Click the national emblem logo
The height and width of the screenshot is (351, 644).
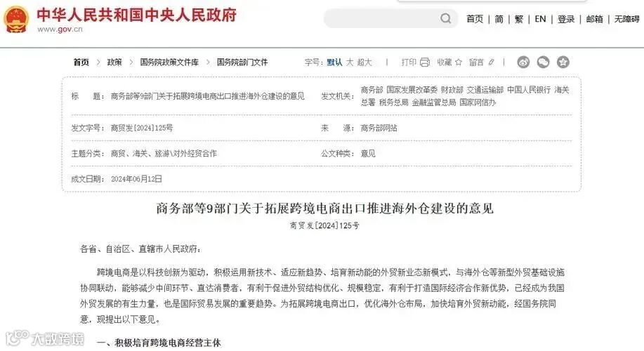(x=16, y=19)
